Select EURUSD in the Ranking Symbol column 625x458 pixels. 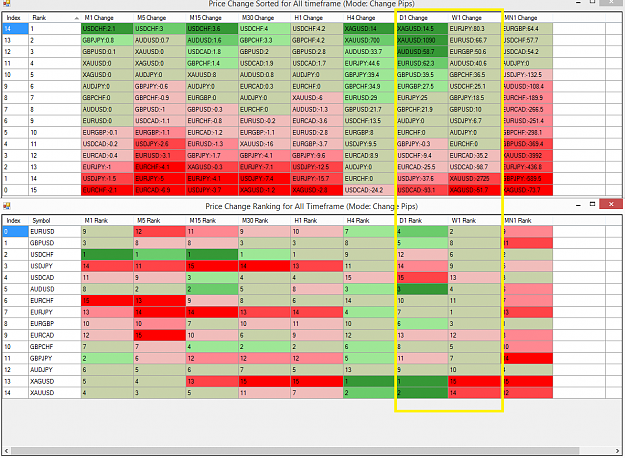pos(55,231)
